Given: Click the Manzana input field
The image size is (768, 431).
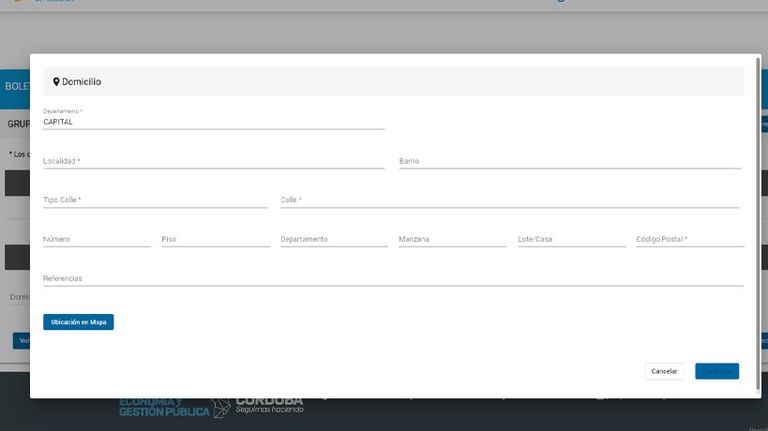Looking at the screenshot, I should (453, 239).
